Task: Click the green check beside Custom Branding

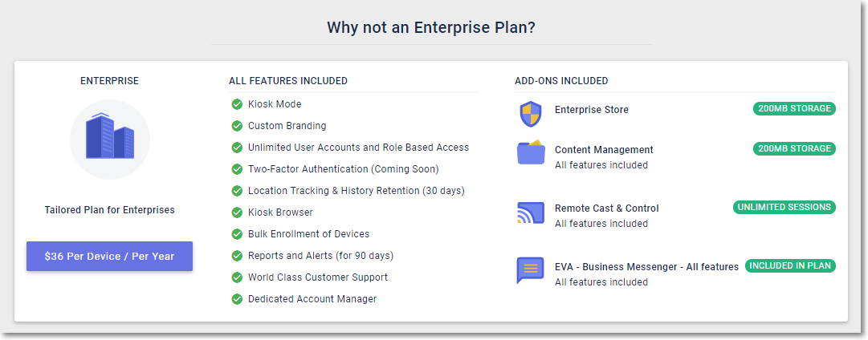Action: (x=237, y=126)
